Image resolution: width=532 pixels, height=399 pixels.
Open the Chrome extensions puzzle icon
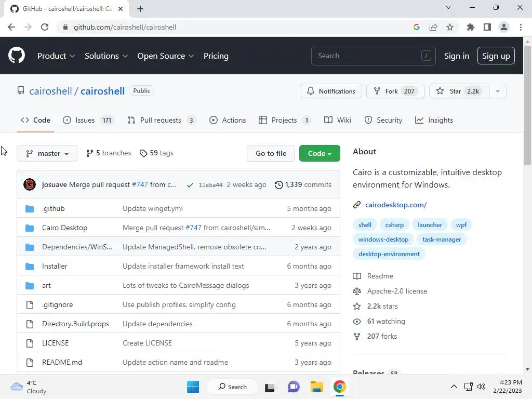[x=470, y=27]
